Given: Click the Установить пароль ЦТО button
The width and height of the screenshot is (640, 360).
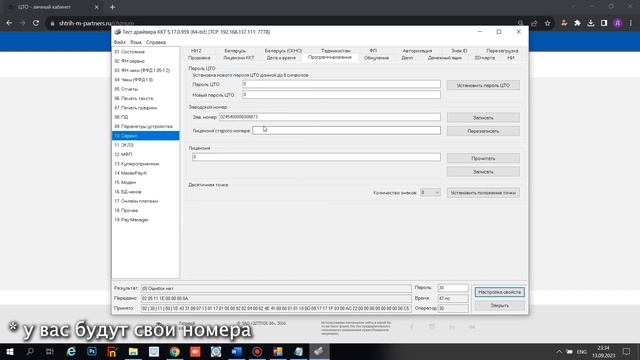Looking at the screenshot, I should [x=483, y=85].
